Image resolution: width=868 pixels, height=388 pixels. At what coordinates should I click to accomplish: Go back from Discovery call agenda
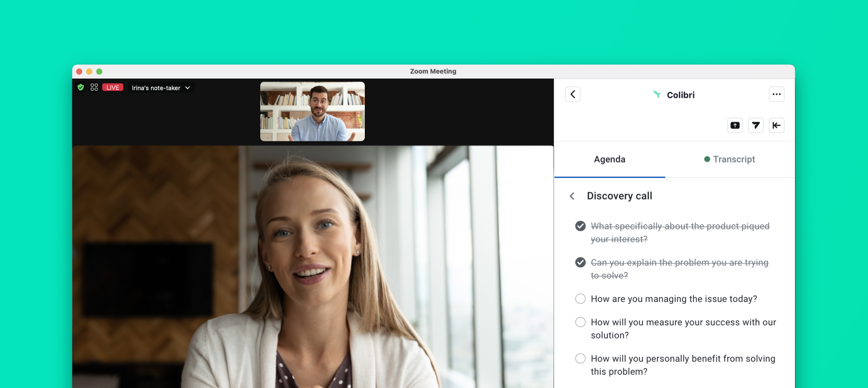click(x=572, y=196)
